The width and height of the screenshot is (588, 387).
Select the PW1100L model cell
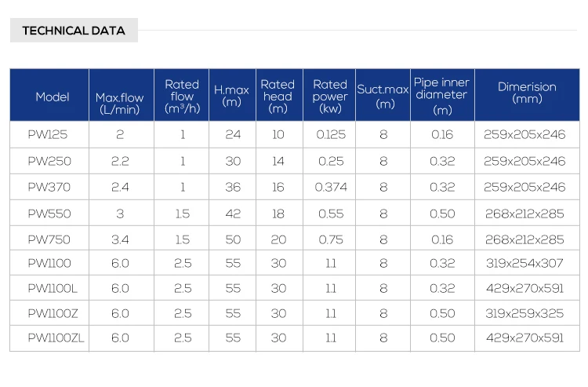53,288
